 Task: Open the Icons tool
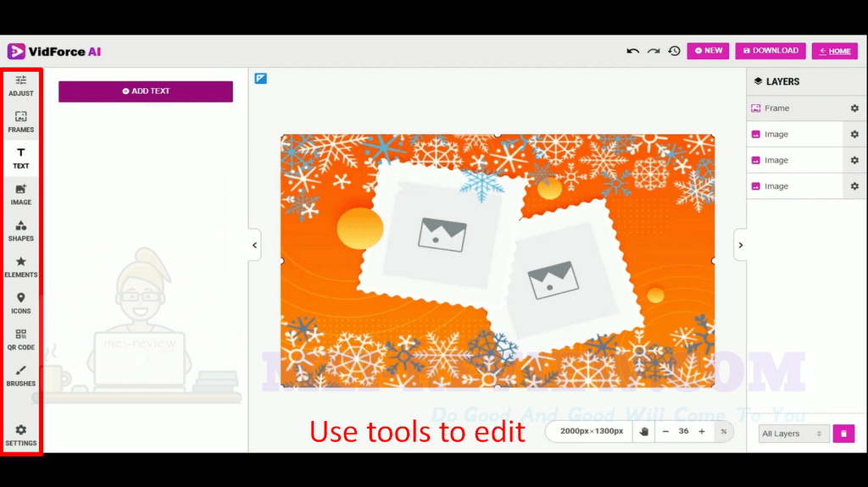(21, 303)
